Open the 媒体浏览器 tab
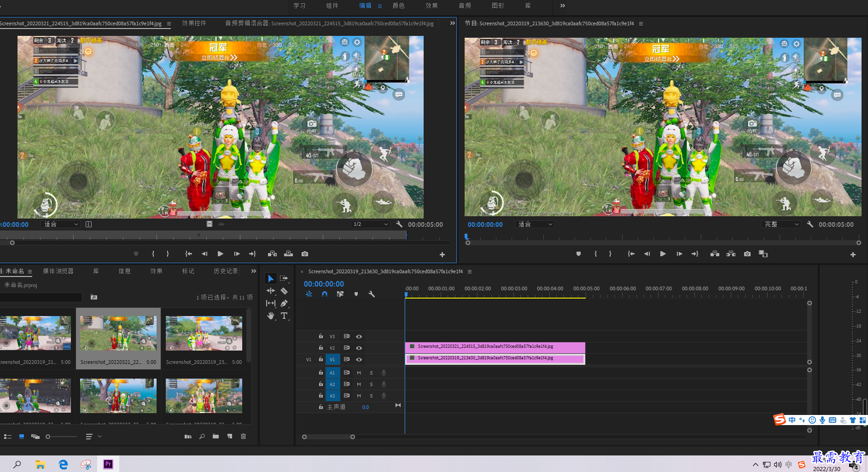868x472 pixels. pyautogui.click(x=58, y=271)
